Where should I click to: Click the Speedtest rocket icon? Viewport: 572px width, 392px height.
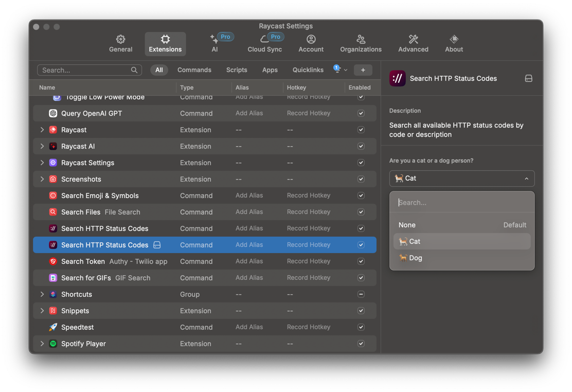[x=53, y=327]
